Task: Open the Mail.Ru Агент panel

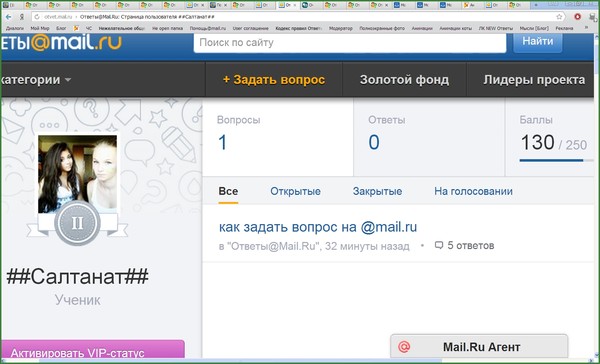Action: tap(479, 347)
